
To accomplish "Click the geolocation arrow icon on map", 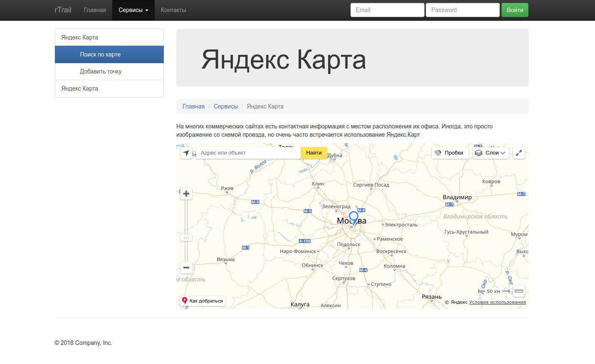I will coord(186,153).
